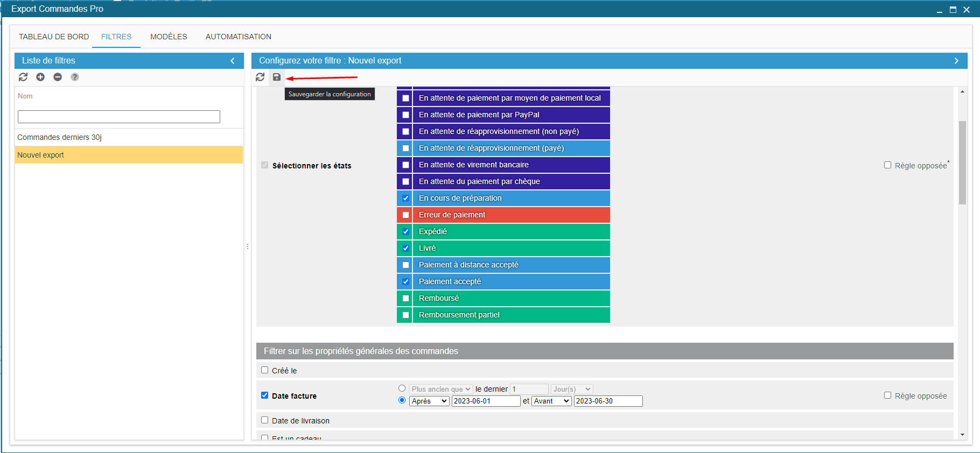Select the Commandes derniers 30j filter

click(59, 137)
